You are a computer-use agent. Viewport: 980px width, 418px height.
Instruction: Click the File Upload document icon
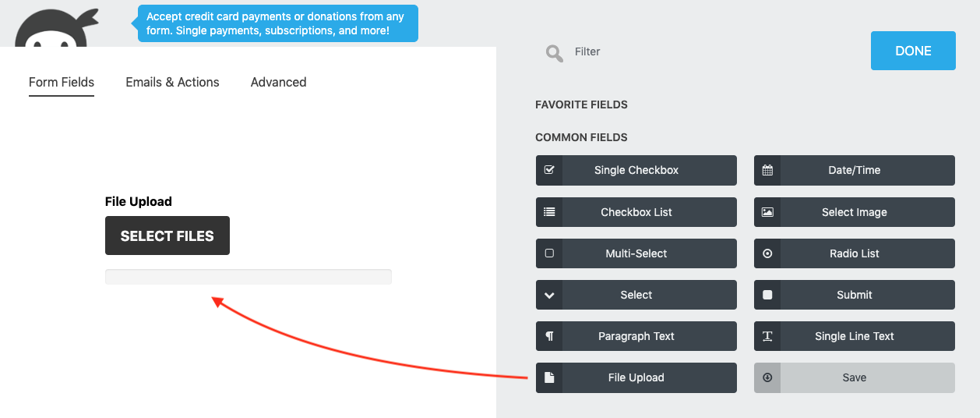549,377
